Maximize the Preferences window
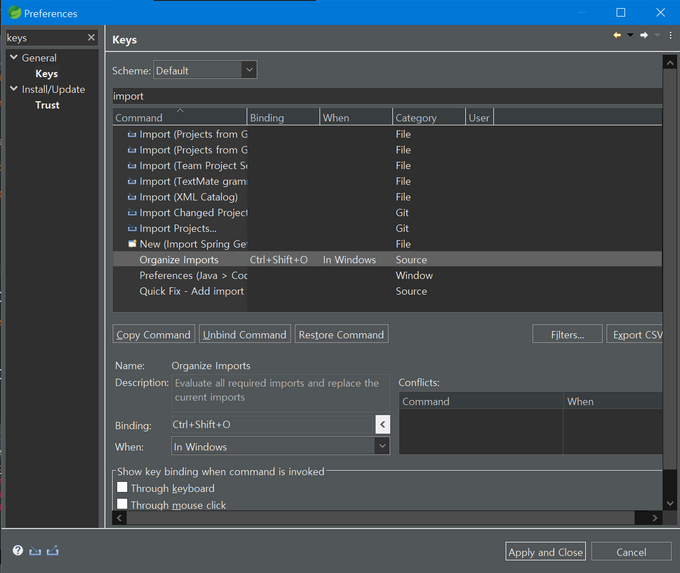This screenshot has width=680, height=573. [621, 12]
